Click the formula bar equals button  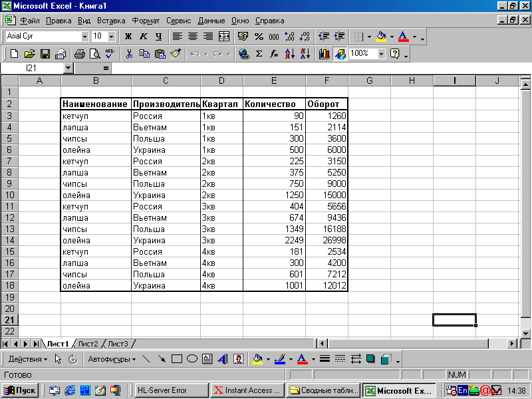click(x=106, y=68)
